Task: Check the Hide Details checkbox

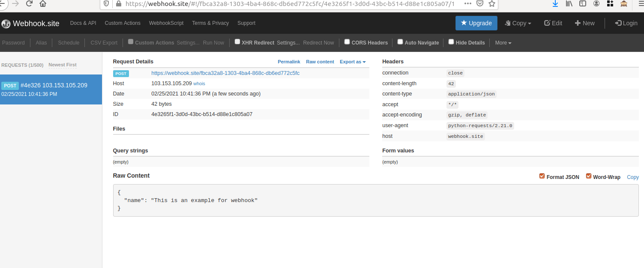Action: (451, 42)
